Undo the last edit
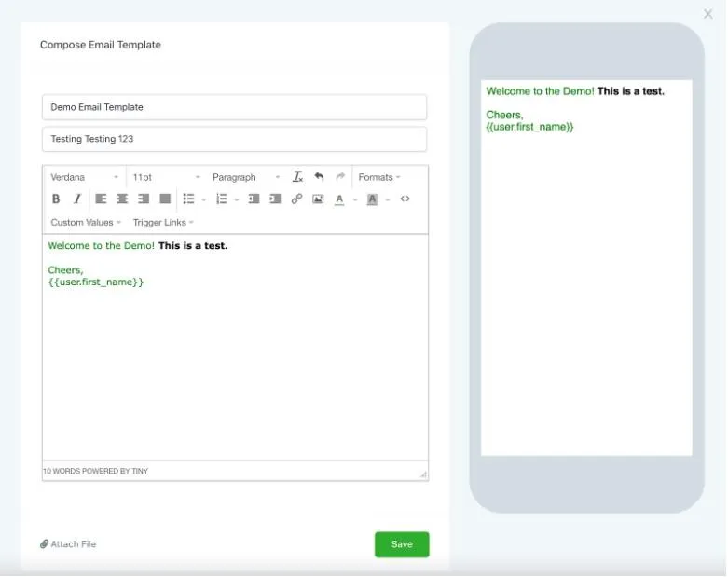The image size is (728, 577). 319,177
